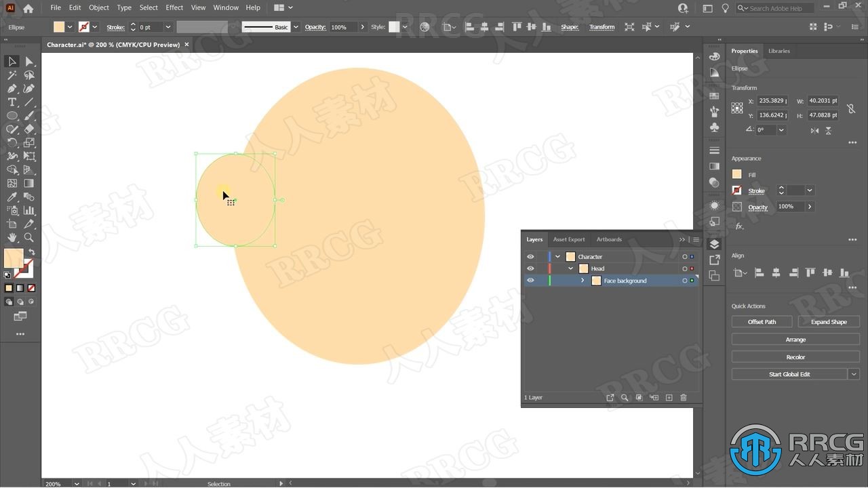The height and width of the screenshot is (488, 868).
Task: Open stroke weight dropdown in control bar
Action: 167,27
